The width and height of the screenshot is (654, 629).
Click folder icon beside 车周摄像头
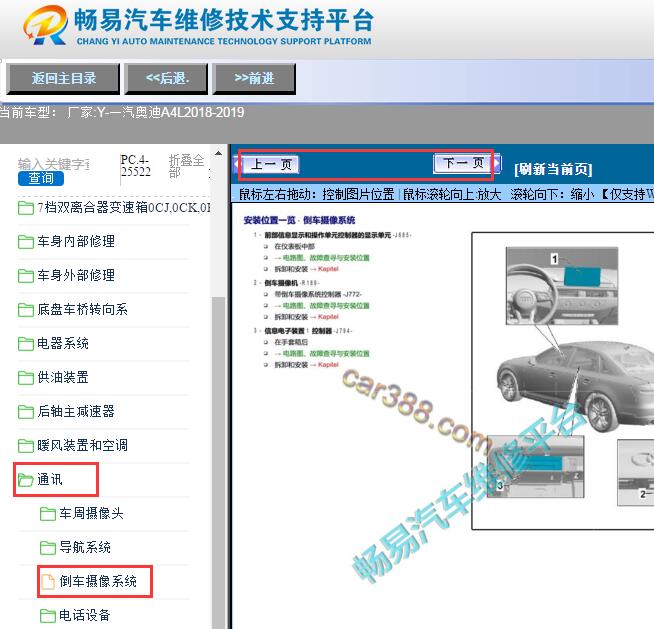[x=48, y=514]
